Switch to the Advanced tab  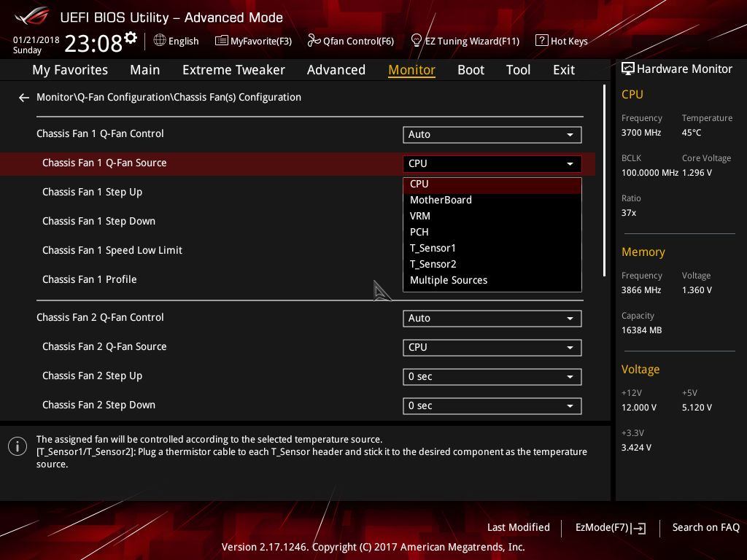coord(336,70)
